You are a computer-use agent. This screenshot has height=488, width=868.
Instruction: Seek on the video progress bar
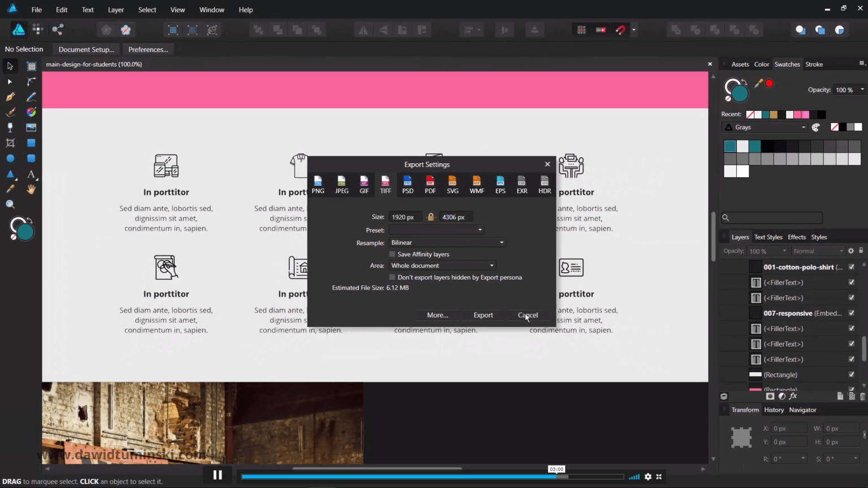432,477
